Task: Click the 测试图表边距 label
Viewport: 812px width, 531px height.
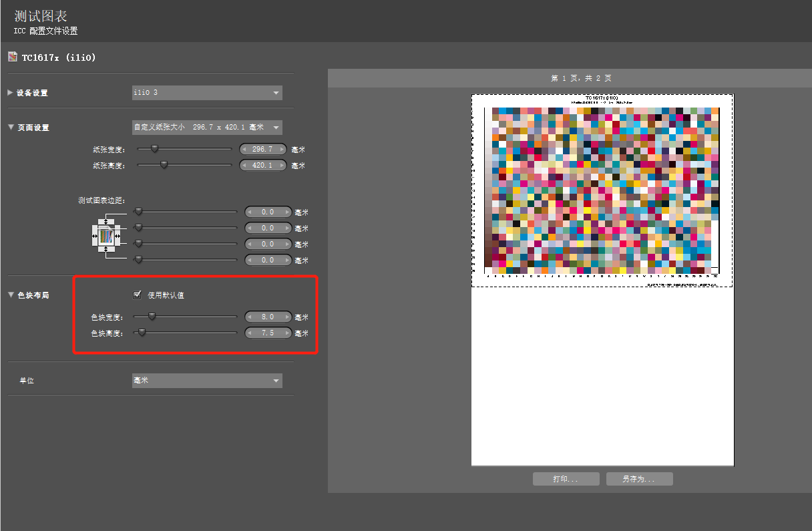Action: (102, 200)
